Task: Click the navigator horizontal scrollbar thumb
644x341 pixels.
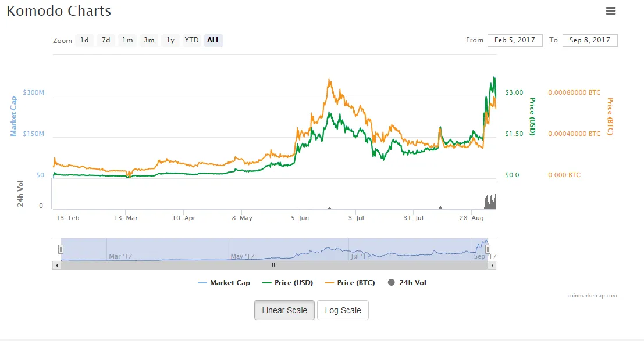Action: (275, 265)
